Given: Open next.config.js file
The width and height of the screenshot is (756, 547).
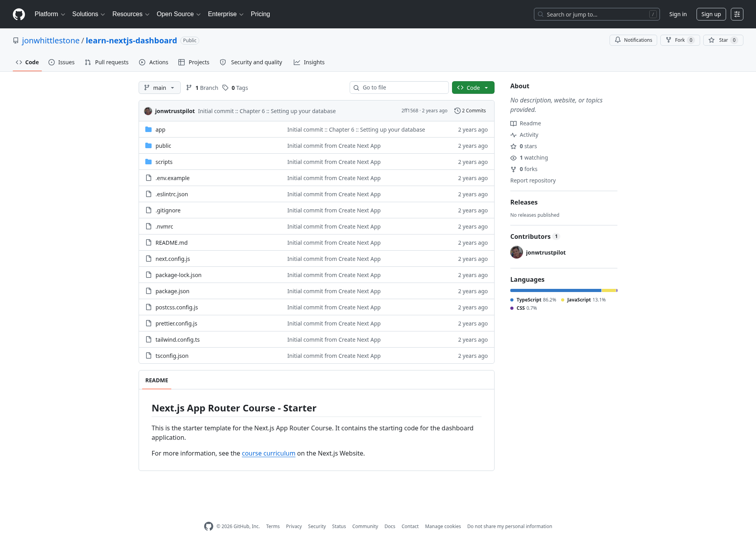Looking at the screenshot, I should (x=172, y=259).
